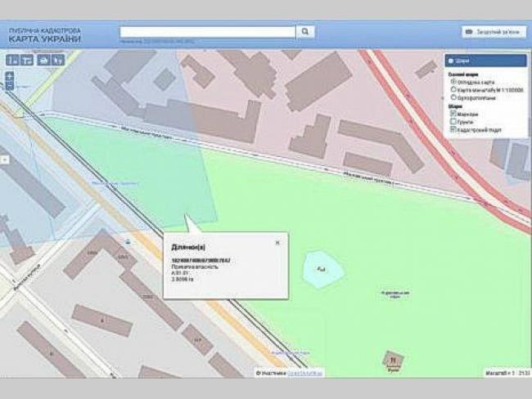Click the Зворотний зв'язок feedback button
Viewport: 532px width, 399px height.
click(x=493, y=32)
